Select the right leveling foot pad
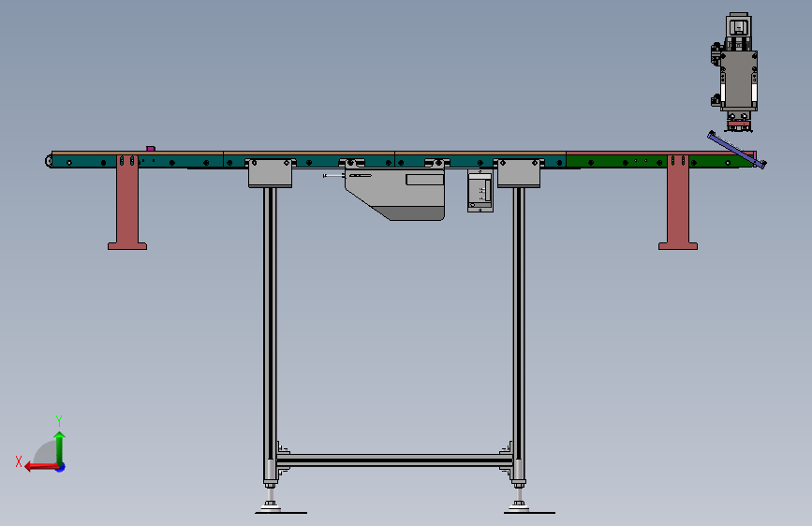Image resolution: width=812 pixels, height=526 pixels. tap(519, 506)
